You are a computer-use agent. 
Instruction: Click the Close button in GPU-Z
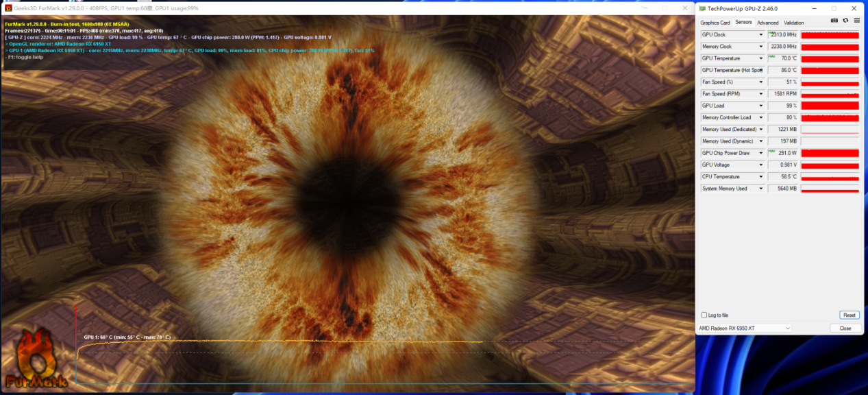845,328
